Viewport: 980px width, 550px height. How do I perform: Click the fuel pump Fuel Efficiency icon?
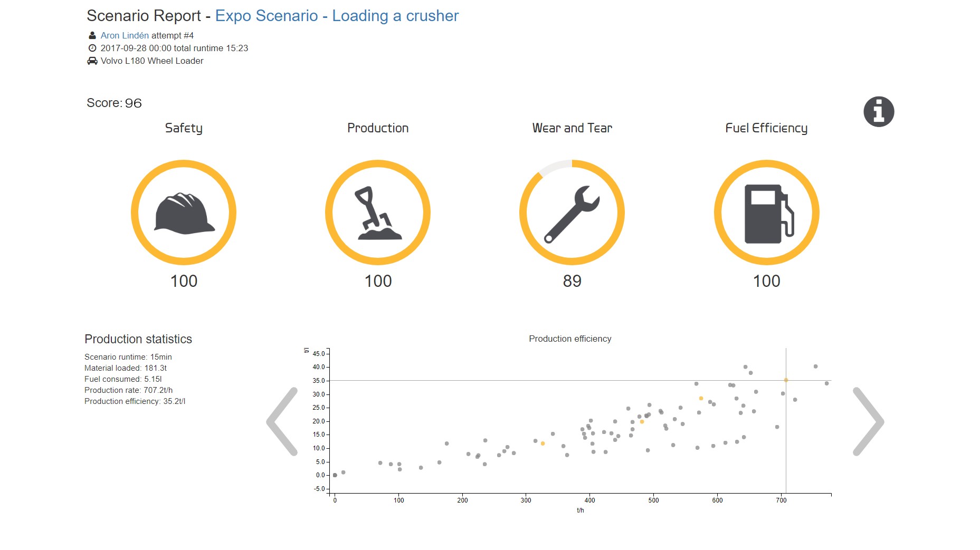(767, 213)
